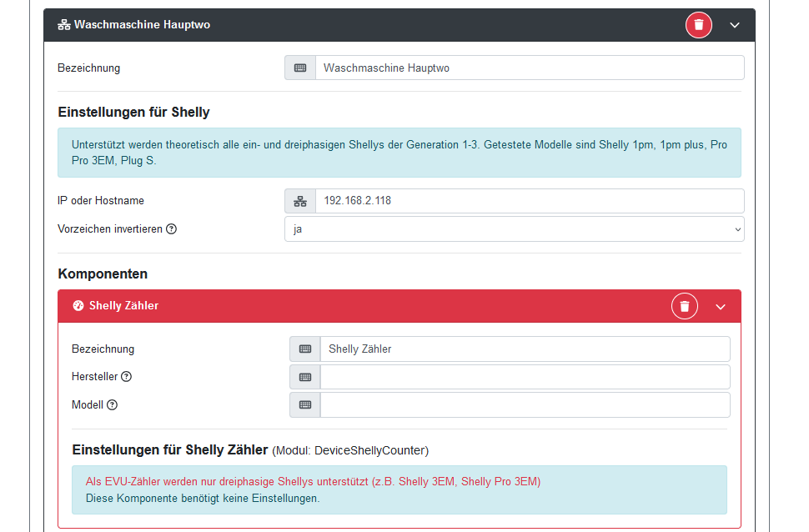
Task: Show help for Hersteller
Action: pos(127,377)
